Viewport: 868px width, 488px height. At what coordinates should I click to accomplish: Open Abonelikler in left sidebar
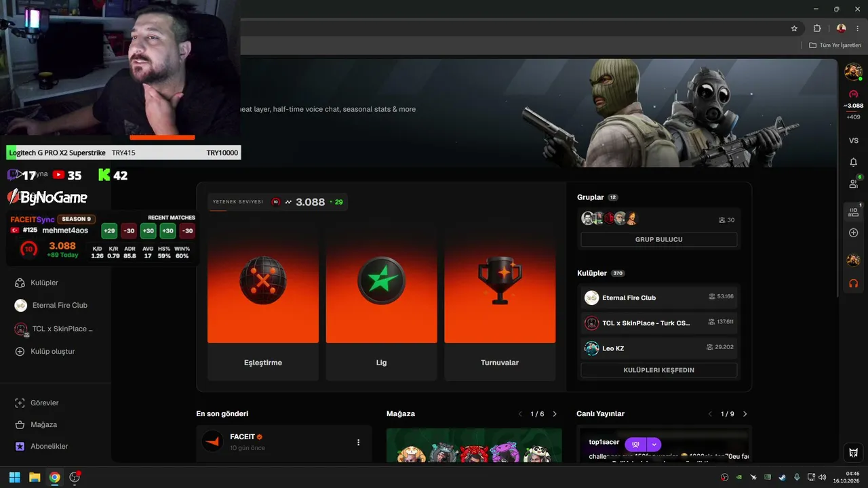(x=42, y=446)
